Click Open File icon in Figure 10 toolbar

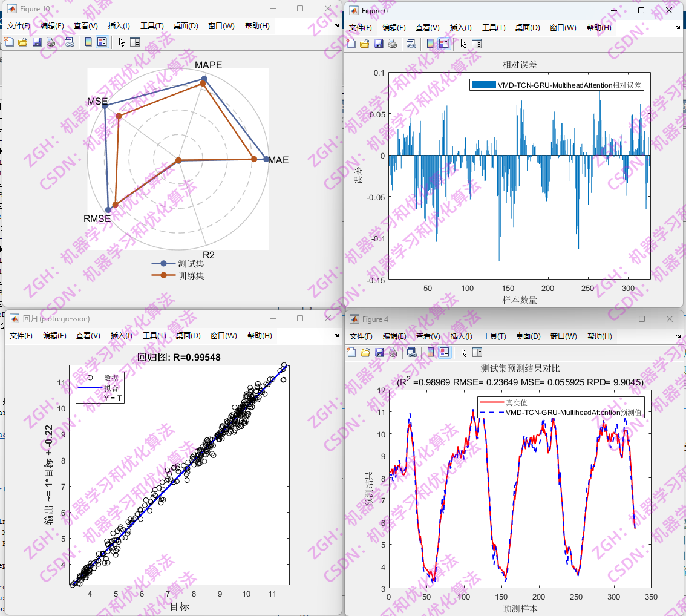point(23,42)
